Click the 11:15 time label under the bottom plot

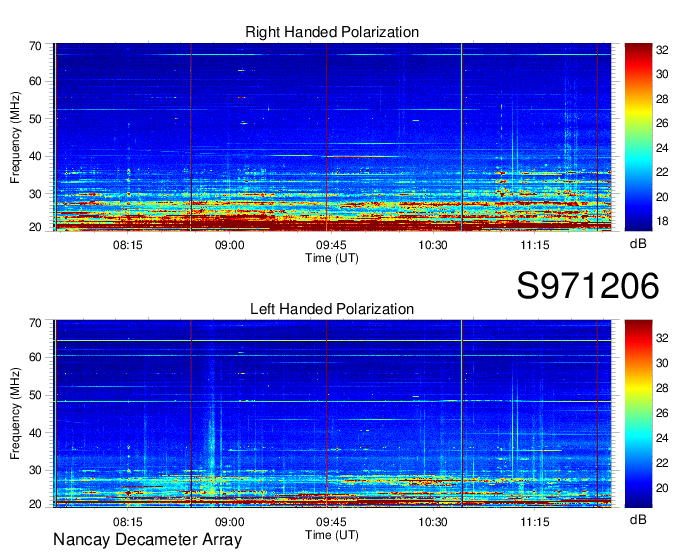[x=535, y=522]
